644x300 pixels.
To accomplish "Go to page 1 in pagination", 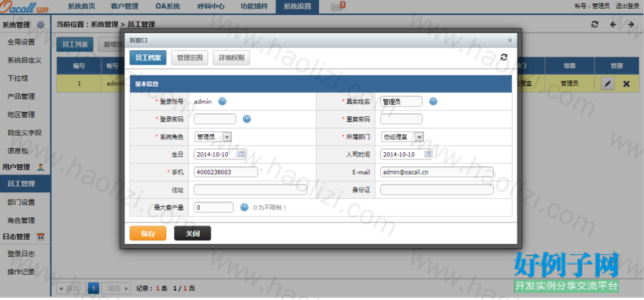I will pos(93,289).
